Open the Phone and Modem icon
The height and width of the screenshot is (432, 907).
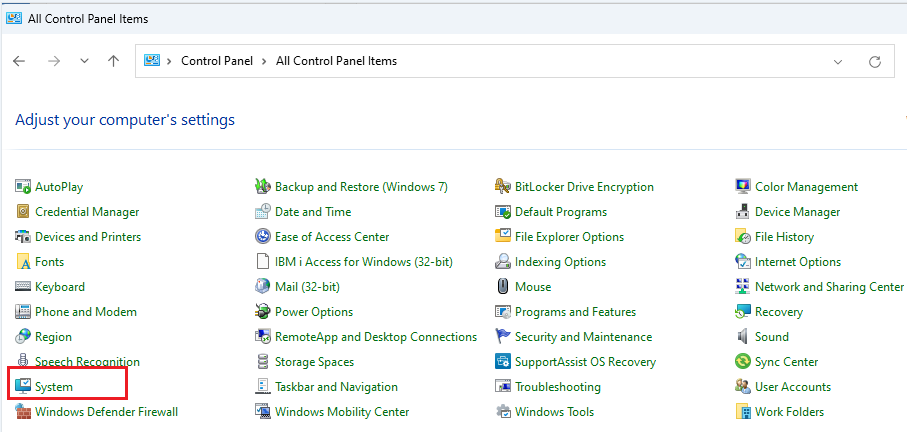(23, 312)
